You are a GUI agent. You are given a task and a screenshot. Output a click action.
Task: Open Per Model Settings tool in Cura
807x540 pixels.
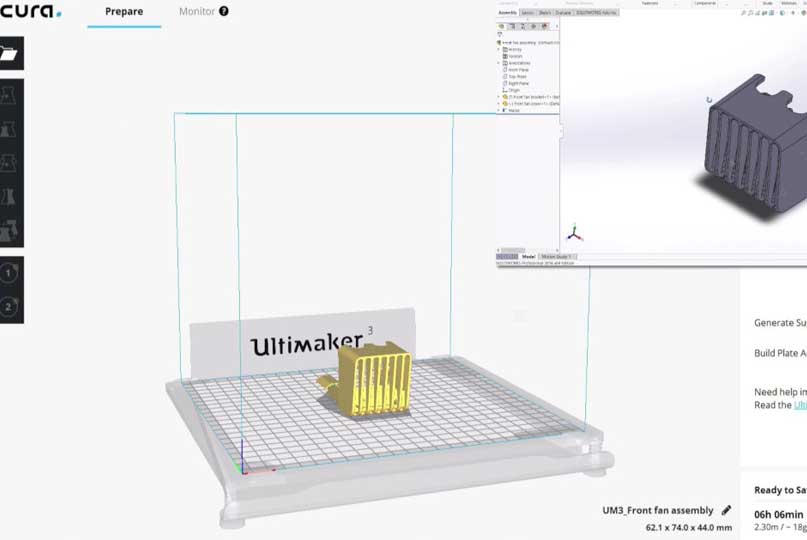click(9, 230)
